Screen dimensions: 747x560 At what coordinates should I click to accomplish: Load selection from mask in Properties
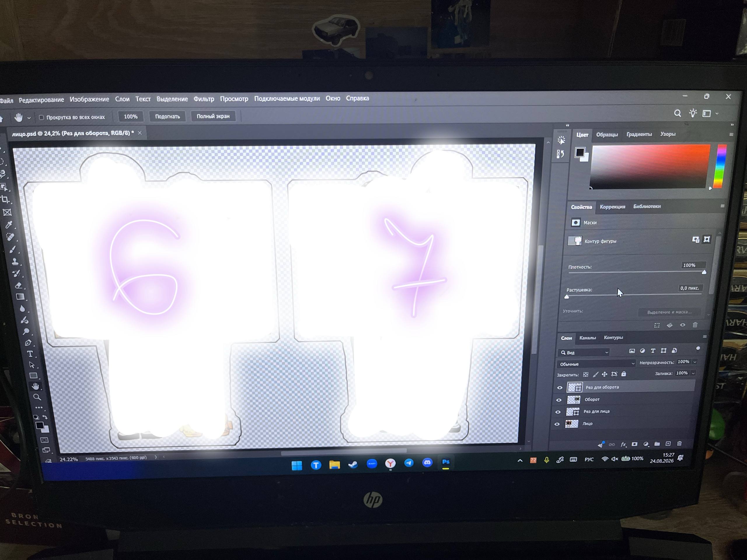657,325
